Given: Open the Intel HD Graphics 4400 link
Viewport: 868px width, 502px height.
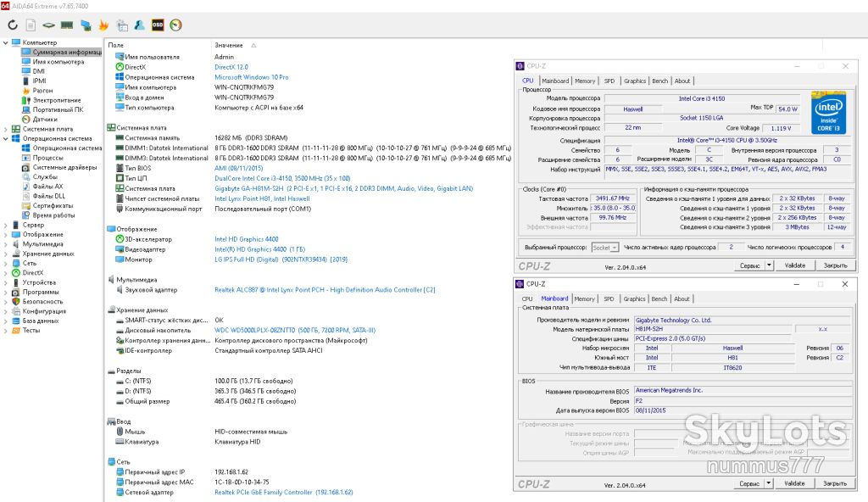Looking at the screenshot, I should coord(247,239).
